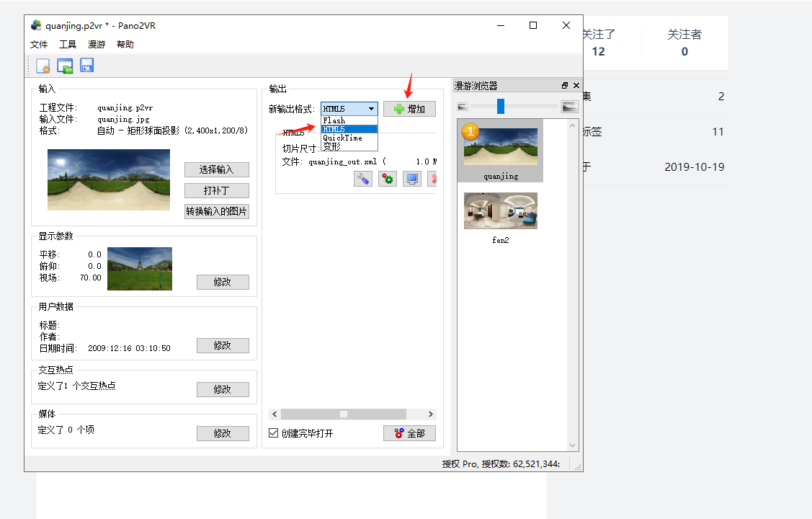This screenshot has width=812, height=519.
Task: Click the monitor preview output icon
Action: pyautogui.click(x=412, y=179)
